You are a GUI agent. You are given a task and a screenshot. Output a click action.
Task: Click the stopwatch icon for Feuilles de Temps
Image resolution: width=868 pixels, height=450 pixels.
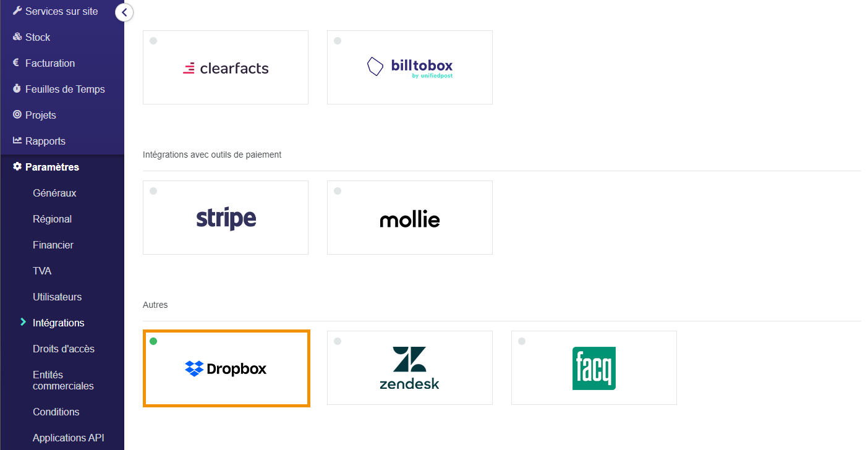[17, 89]
